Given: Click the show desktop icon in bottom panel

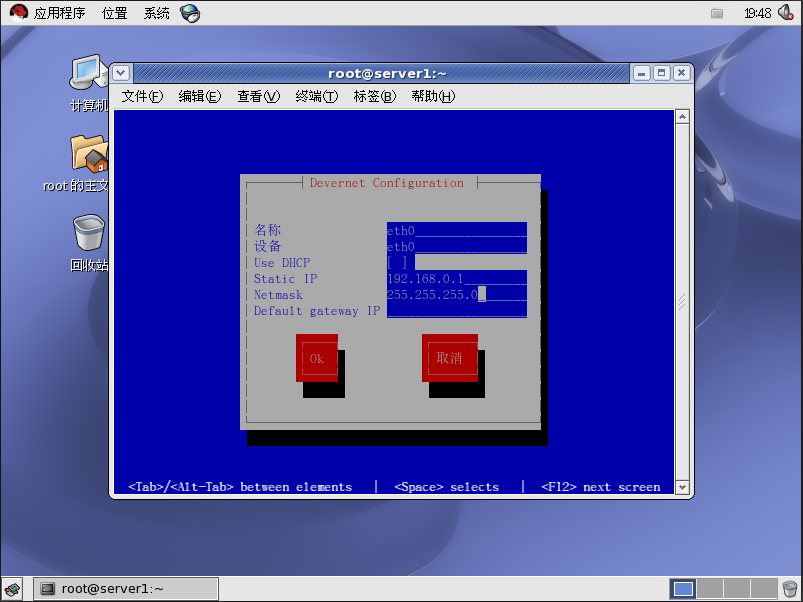Looking at the screenshot, I should pyautogui.click(x=12, y=589).
